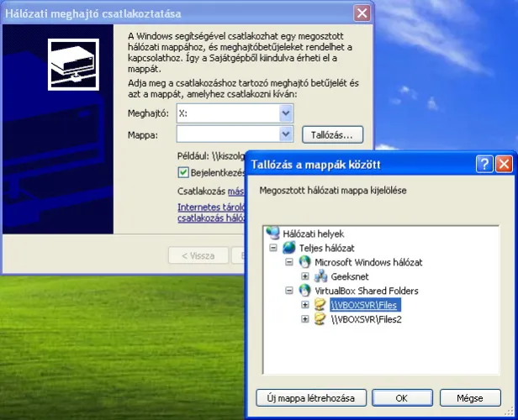The height and width of the screenshot is (420, 518).
Task: Click the \\VBOXSVR\Files2 shared folder icon
Action: (320, 318)
